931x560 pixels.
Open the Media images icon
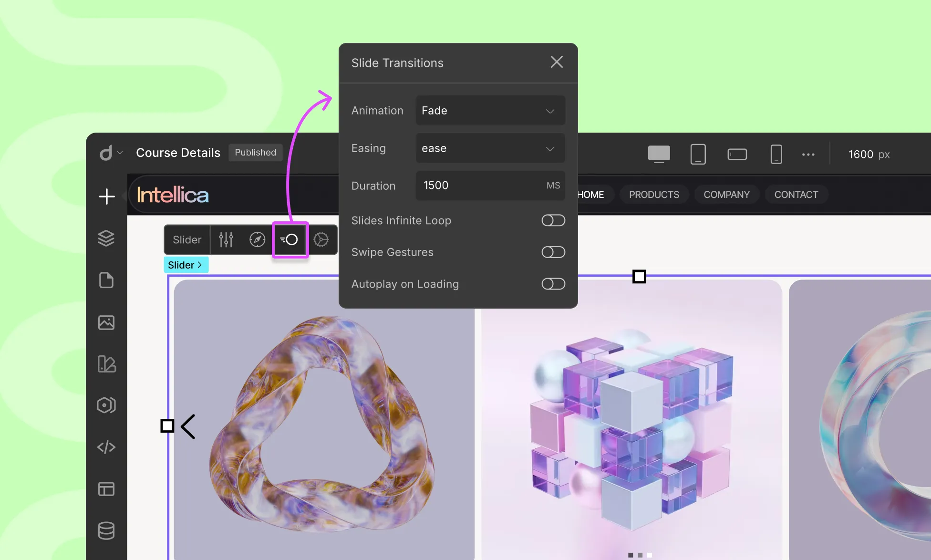(106, 322)
